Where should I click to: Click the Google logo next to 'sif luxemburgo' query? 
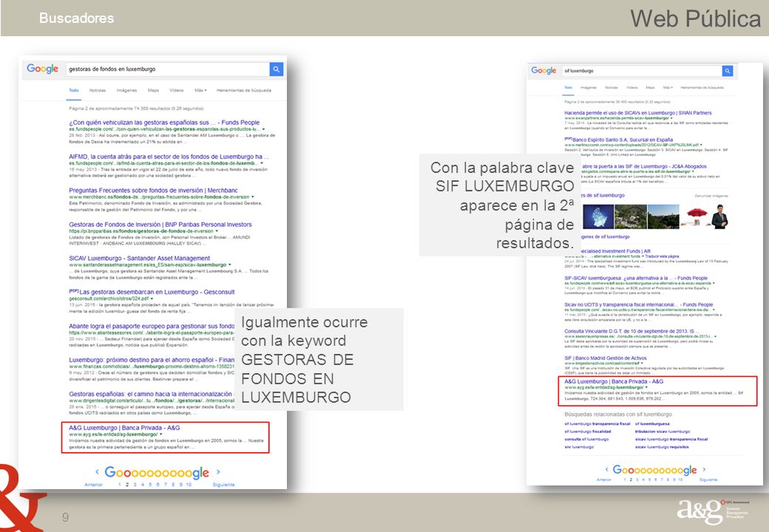(x=543, y=70)
